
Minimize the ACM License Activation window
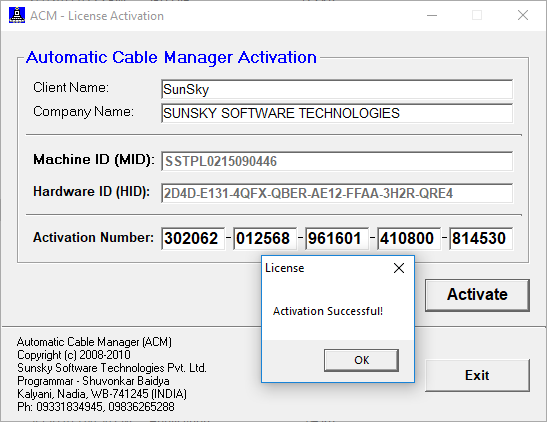click(x=432, y=15)
